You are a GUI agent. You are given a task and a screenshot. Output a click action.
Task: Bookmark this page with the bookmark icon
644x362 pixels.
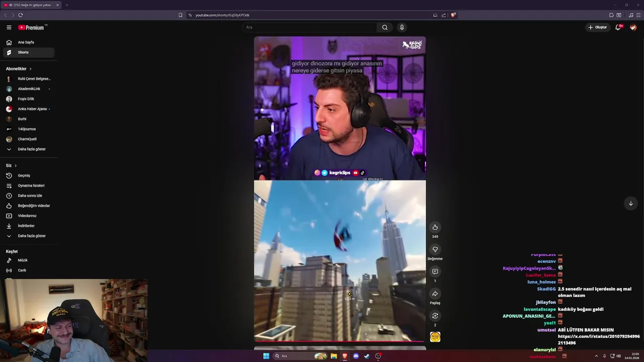[x=180, y=15]
